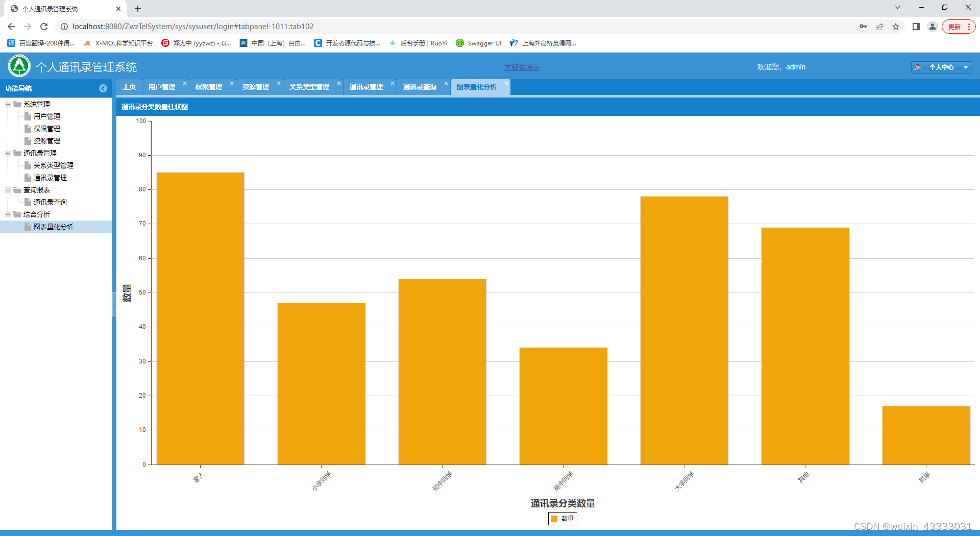View site information icon in address bar
This screenshot has width=980, height=536.
(64, 27)
